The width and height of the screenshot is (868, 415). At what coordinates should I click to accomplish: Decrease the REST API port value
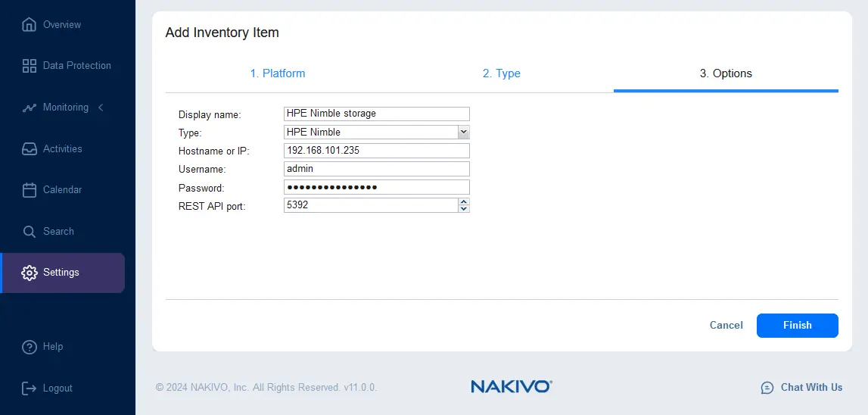coord(464,209)
